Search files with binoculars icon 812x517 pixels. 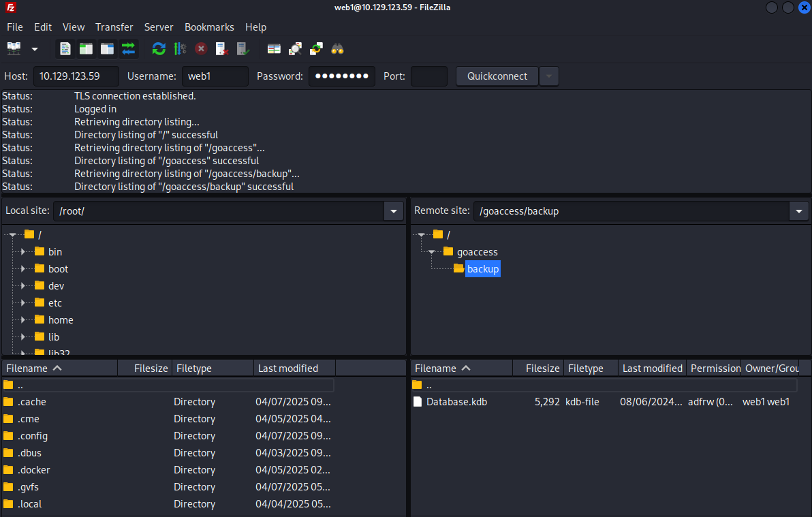click(x=337, y=48)
